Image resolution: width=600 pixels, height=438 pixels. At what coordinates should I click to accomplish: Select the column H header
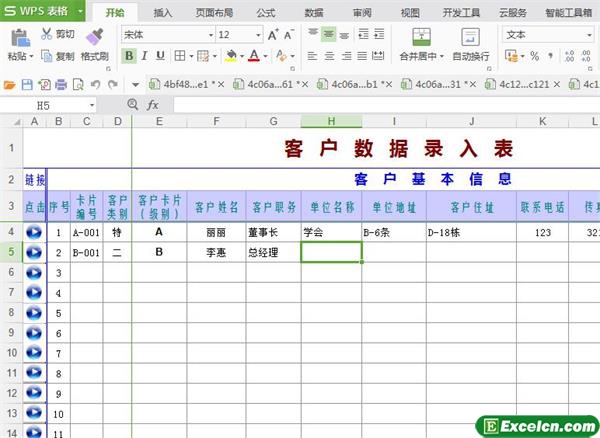[x=331, y=122]
